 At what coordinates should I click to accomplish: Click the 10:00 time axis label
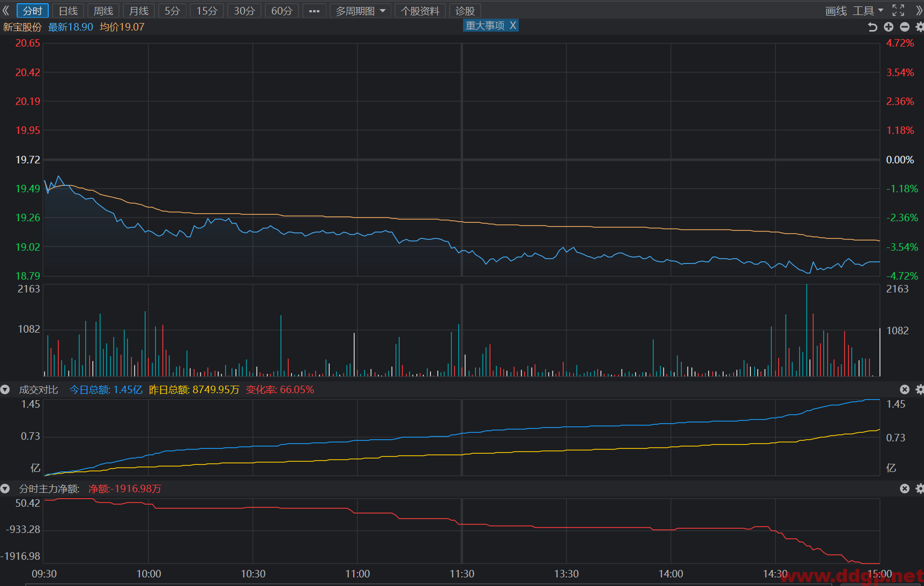pyautogui.click(x=148, y=574)
